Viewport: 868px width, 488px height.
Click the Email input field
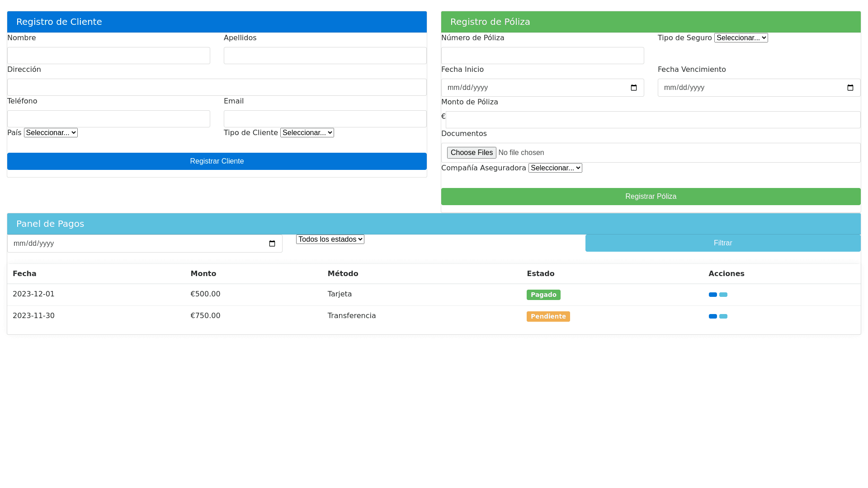(325, 119)
